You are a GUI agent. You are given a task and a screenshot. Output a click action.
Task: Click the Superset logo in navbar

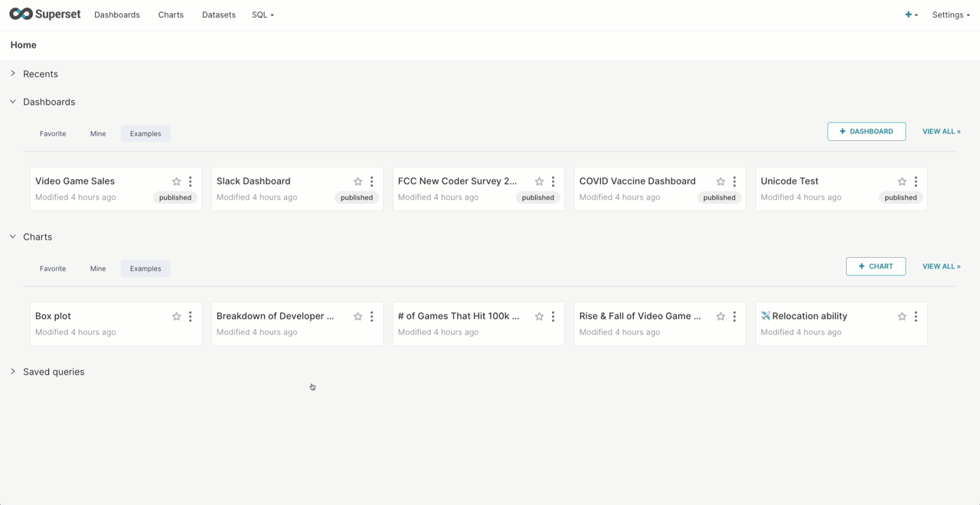click(x=44, y=15)
